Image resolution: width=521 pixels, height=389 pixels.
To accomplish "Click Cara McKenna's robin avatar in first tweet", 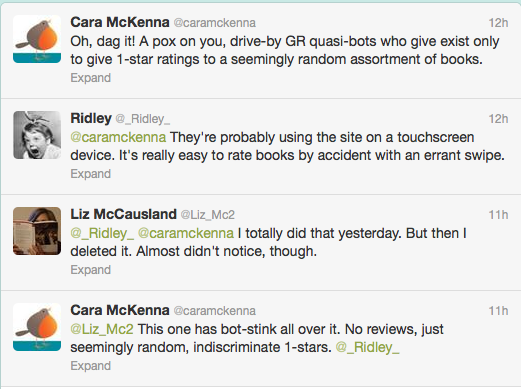I will click(x=37, y=39).
